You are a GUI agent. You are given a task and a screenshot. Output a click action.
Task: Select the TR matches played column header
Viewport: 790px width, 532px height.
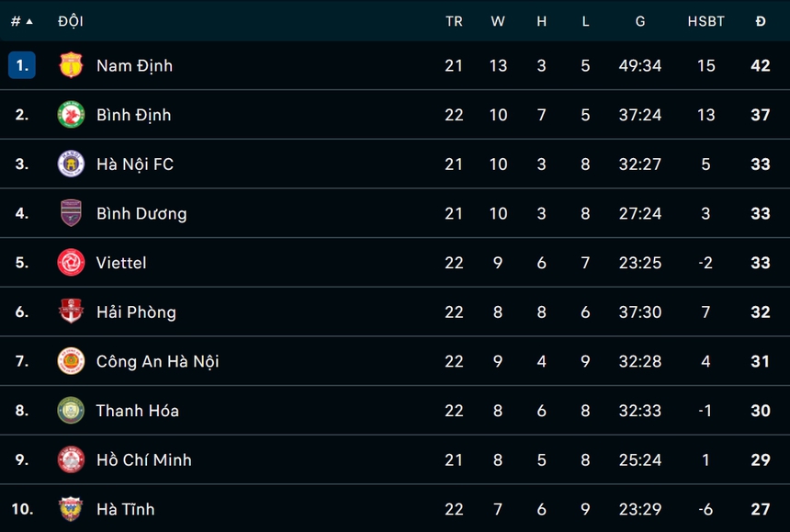[x=454, y=21]
